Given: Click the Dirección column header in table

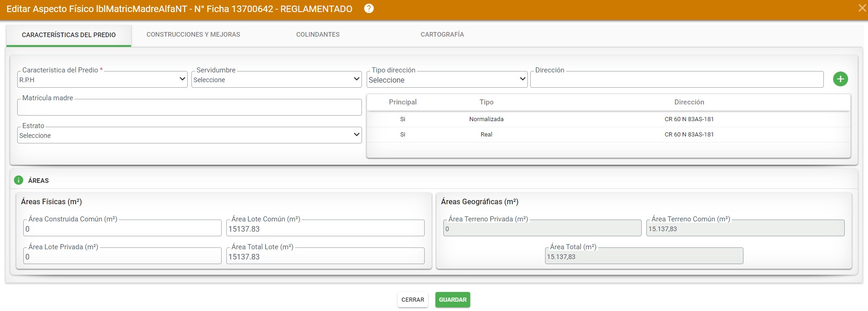Looking at the screenshot, I should (689, 102).
